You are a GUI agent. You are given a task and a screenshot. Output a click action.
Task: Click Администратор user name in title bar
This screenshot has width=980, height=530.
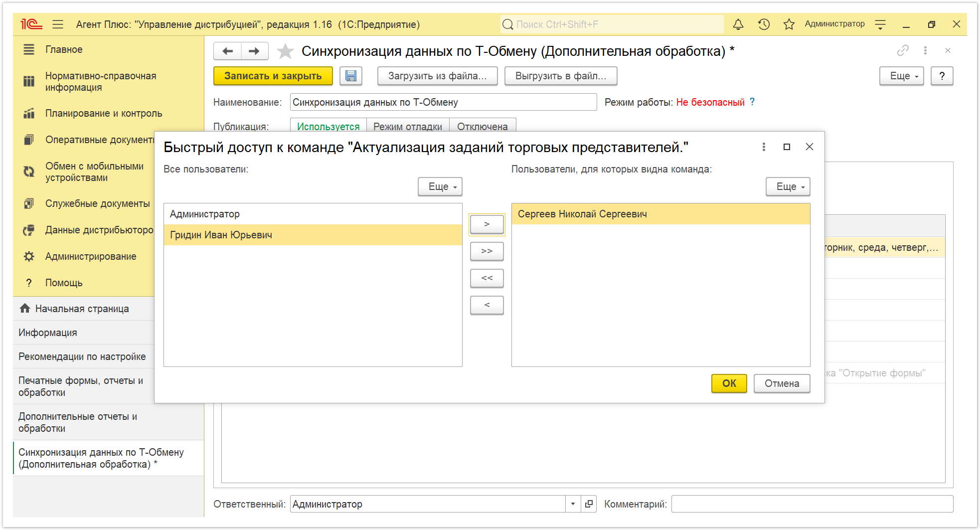(834, 24)
